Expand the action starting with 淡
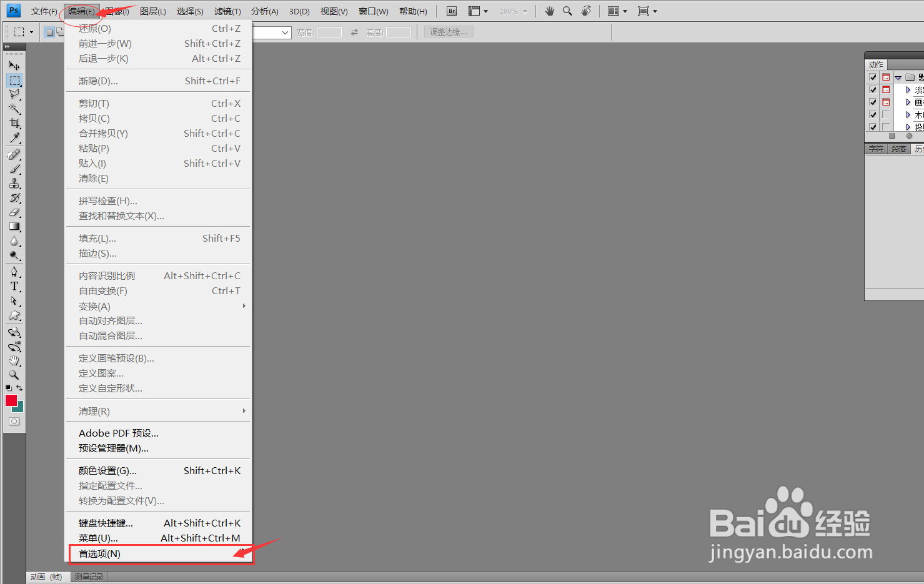Screen dimensions: 924x584 (908, 90)
